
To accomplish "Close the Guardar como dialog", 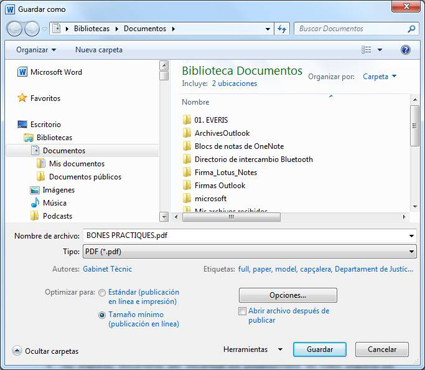I will click(405, 7).
